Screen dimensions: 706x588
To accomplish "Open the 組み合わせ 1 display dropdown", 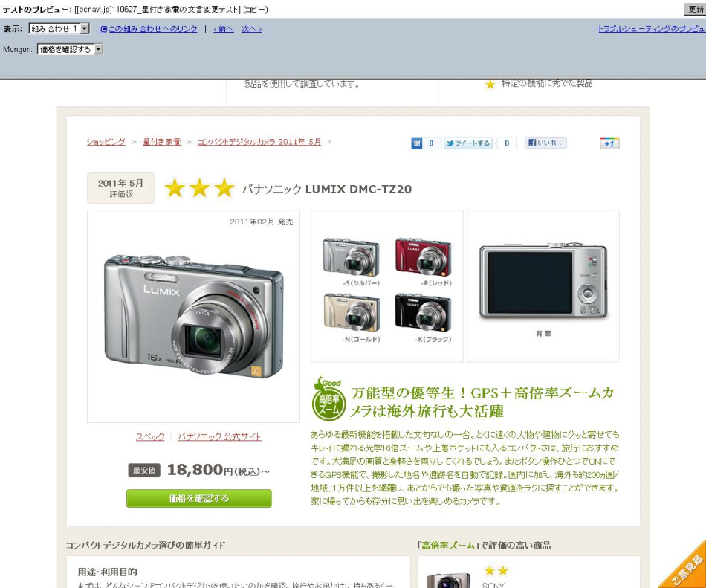I will pos(59,29).
